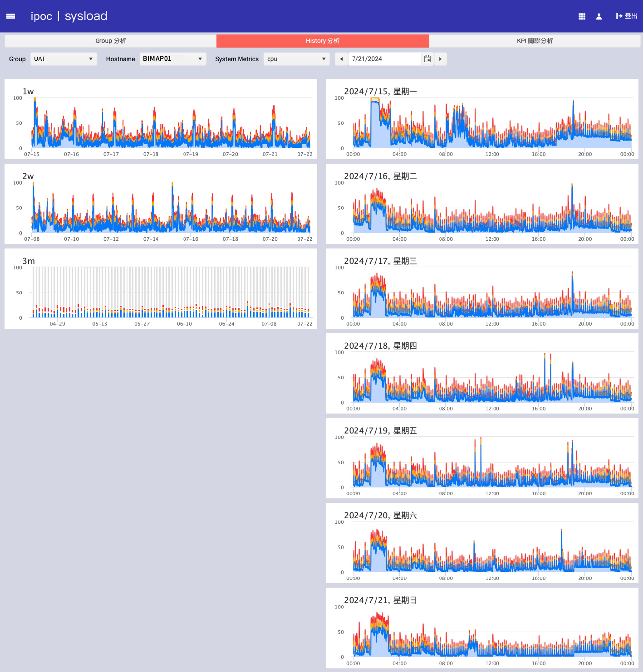Open the user account icon

pyautogui.click(x=599, y=16)
